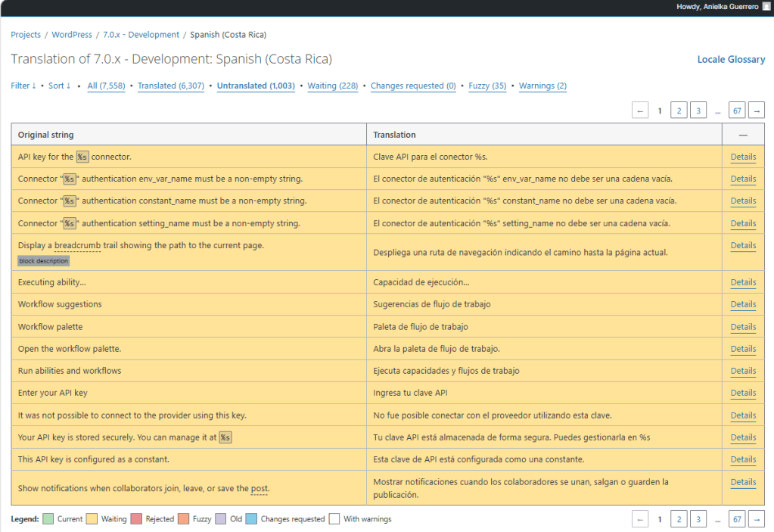Click the Waiting legend color swatch

pos(92,519)
